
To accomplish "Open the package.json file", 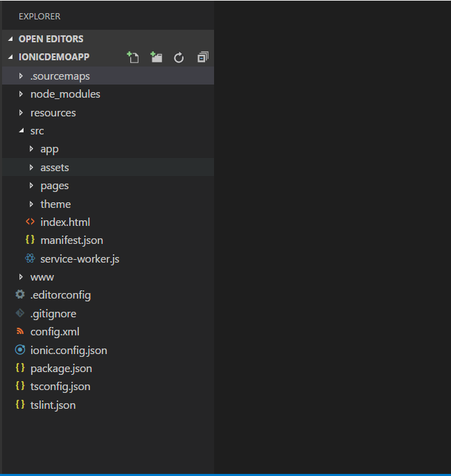I will [x=108, y=369].
